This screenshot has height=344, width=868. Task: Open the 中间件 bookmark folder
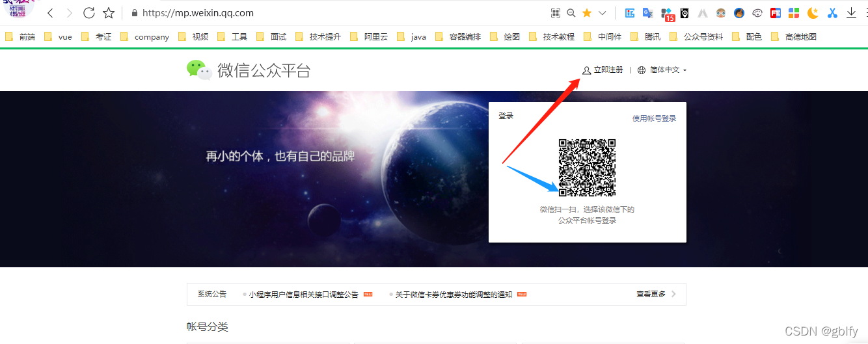click(603, 37)
